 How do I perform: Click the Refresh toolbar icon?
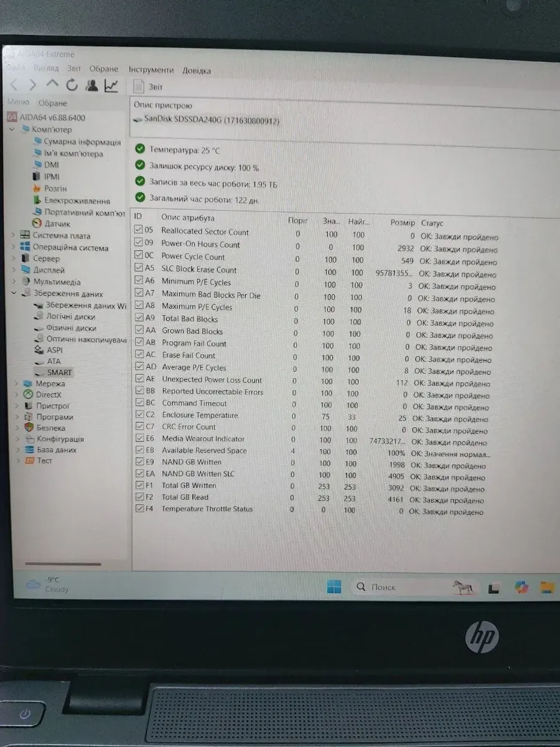(x=72, y=85)
